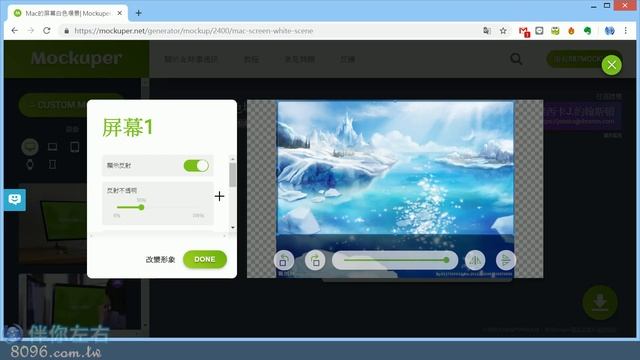
Task: Click the download mockup button
Action: (x=600, y=302)
